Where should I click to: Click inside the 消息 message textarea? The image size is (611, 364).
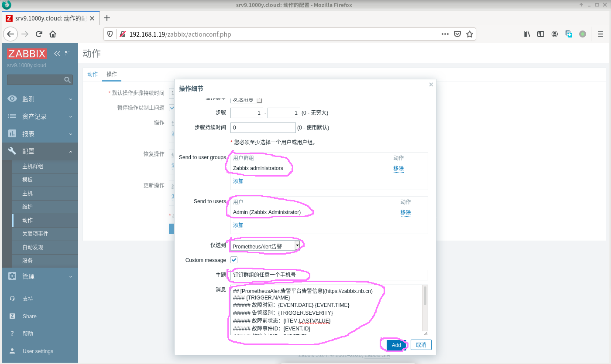click(326, 310)
